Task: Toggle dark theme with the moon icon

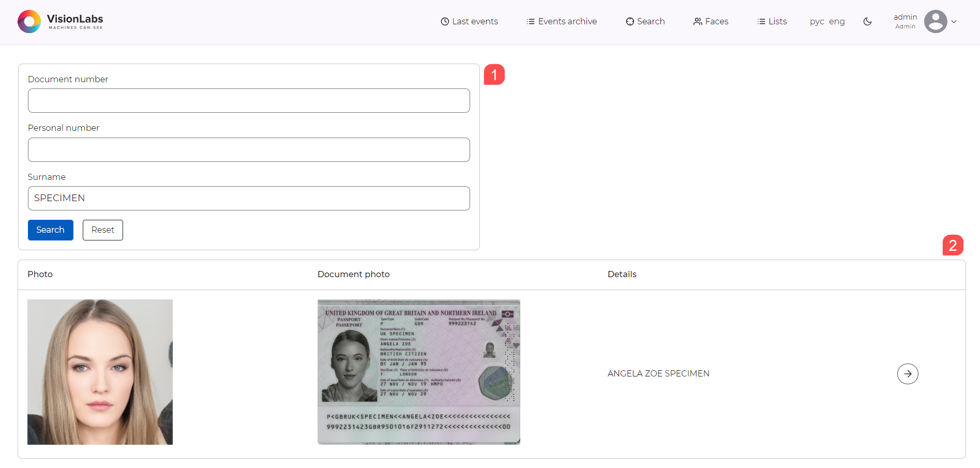Action: tap(867, 22)
